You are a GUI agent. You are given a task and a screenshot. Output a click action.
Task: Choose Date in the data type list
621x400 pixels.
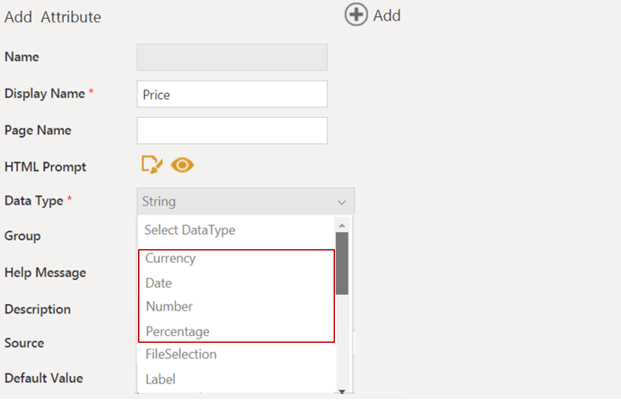click(x=159, y=283)
